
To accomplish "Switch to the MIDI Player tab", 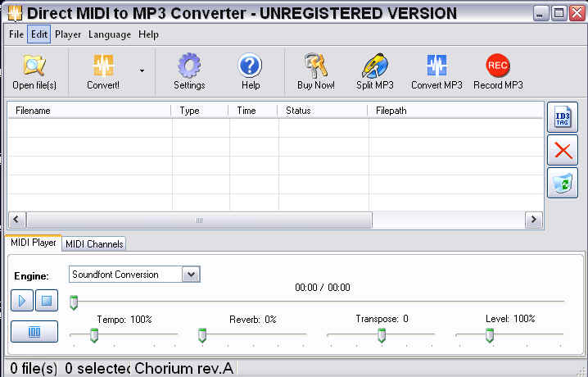I will 34,243.
